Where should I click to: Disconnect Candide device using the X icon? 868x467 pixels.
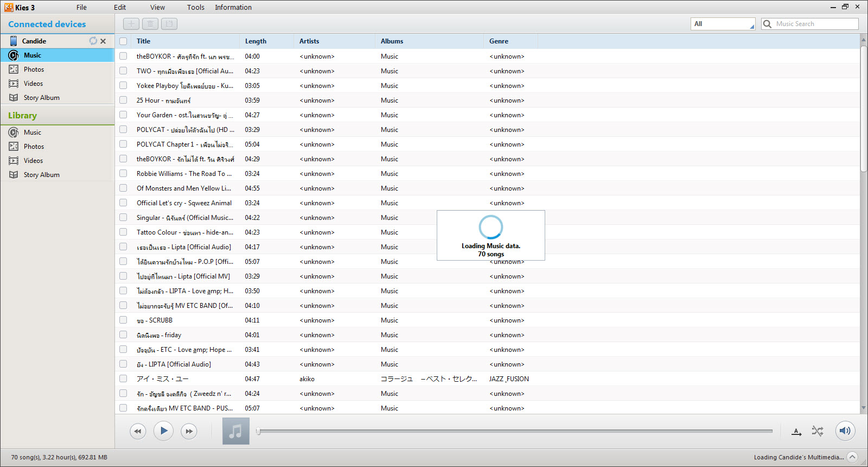(x=103, y=41)
